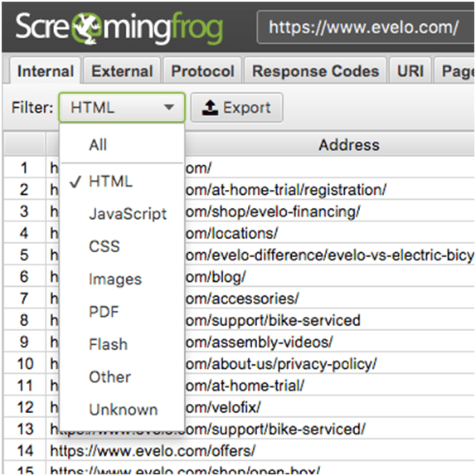Select CSS filter option
Screen dimensions: 476x476
104,246
